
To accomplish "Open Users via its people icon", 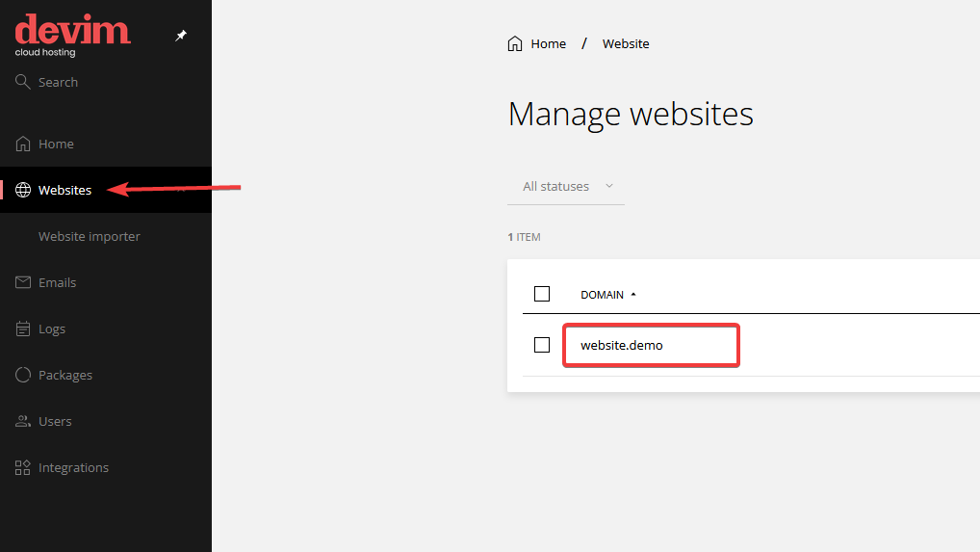I will [23, 421].
